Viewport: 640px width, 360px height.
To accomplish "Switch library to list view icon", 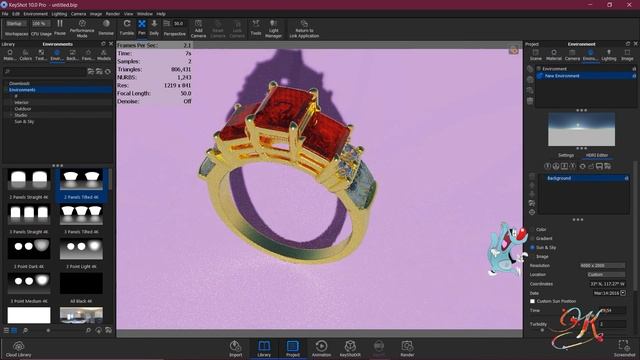I will [x=7, y=330].
